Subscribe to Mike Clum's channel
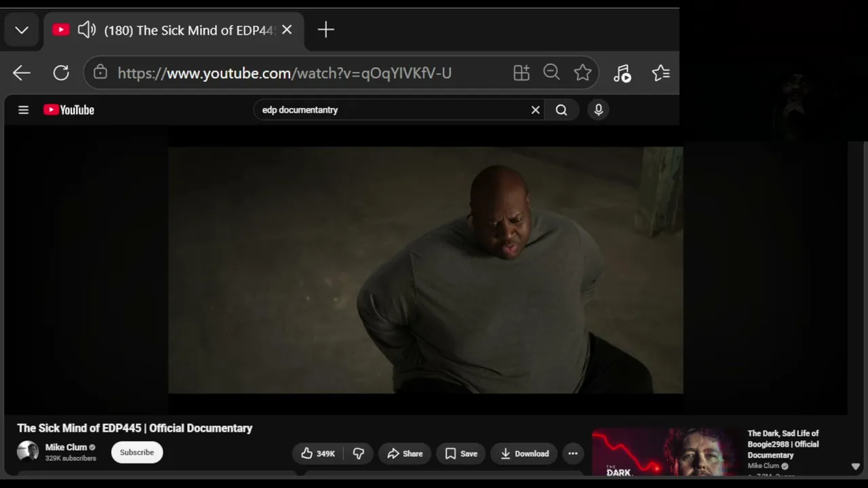The image size is (868, 488). click(137, 452)
